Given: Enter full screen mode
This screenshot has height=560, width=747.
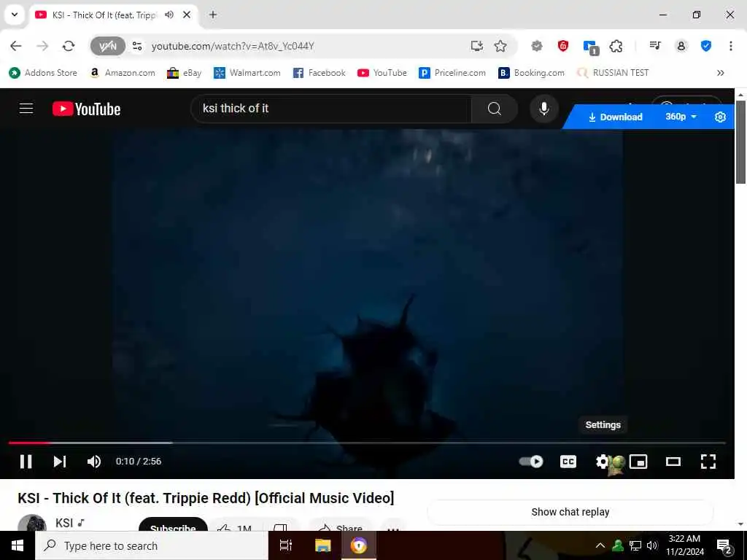Looking at the screenshot, I should [708, 462].
